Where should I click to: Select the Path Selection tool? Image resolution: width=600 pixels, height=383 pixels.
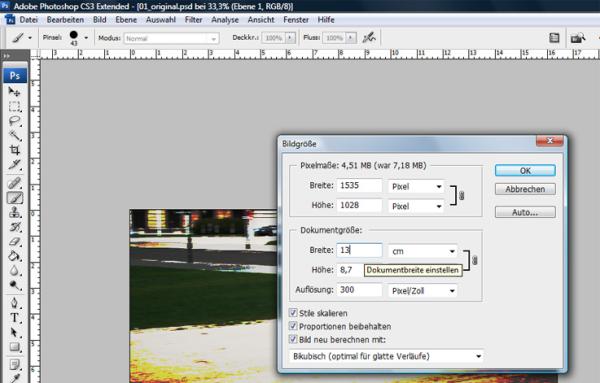(15, 332)
